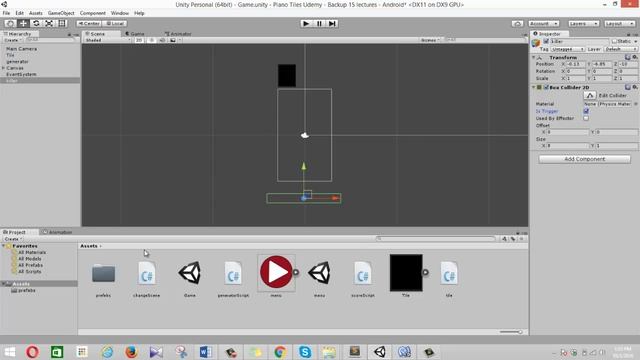Open Box Collider 2D gear settings
Viewport: 640px width, 360px height.
[x=635, y=87]
